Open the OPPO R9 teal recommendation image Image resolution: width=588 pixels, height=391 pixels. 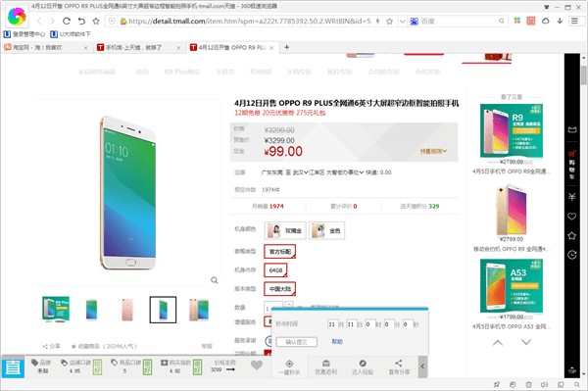tap(512, 131)
